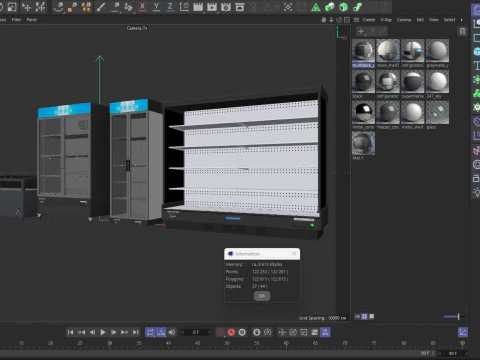This screenshot has width=480, height=360.
Task: Select the glass material thumbnail
Action: pos(437,113)
